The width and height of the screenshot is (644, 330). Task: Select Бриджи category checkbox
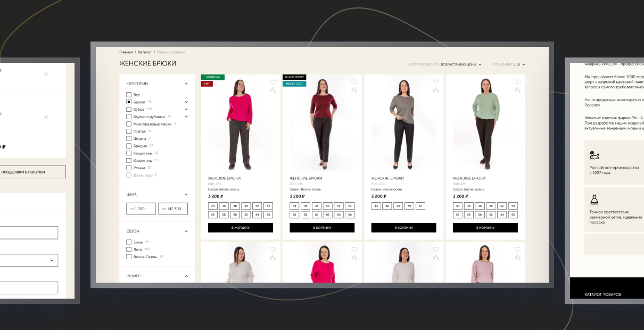click(x=129, y=146)
